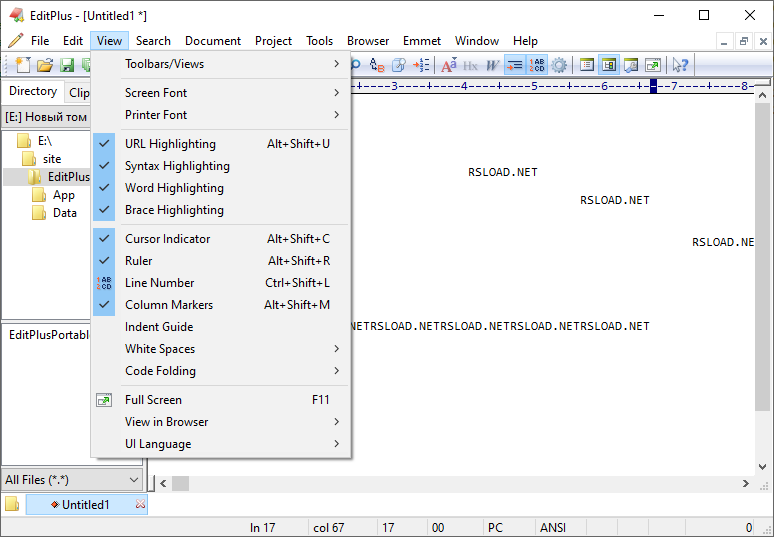
Task: Click the Hex Viewer (Hx) toolbar icon
Action: point(470,65)
